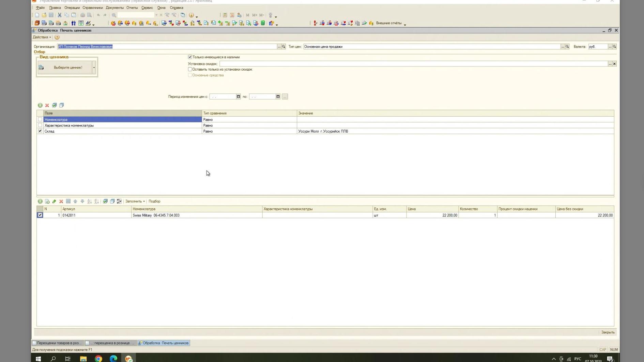Open Google Chrome from taskbar
Screen dimensions: 644x362
[x=98, y=359]
